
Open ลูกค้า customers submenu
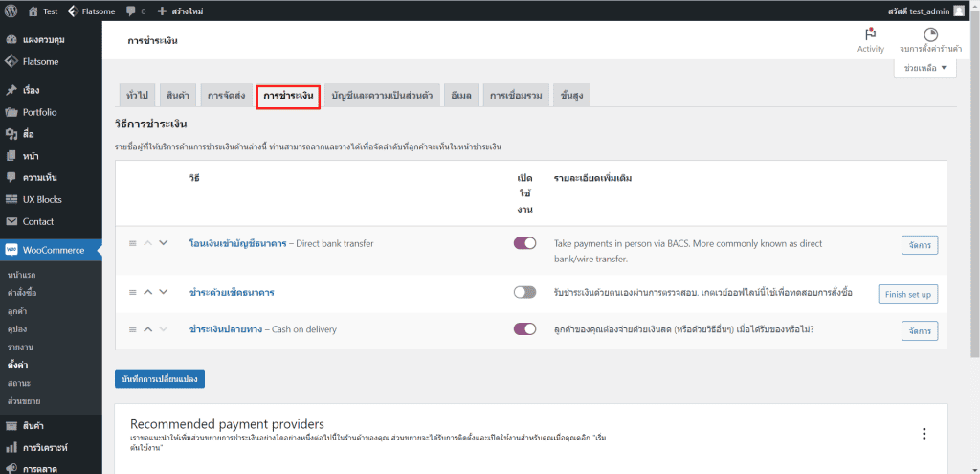click(17, 311)
